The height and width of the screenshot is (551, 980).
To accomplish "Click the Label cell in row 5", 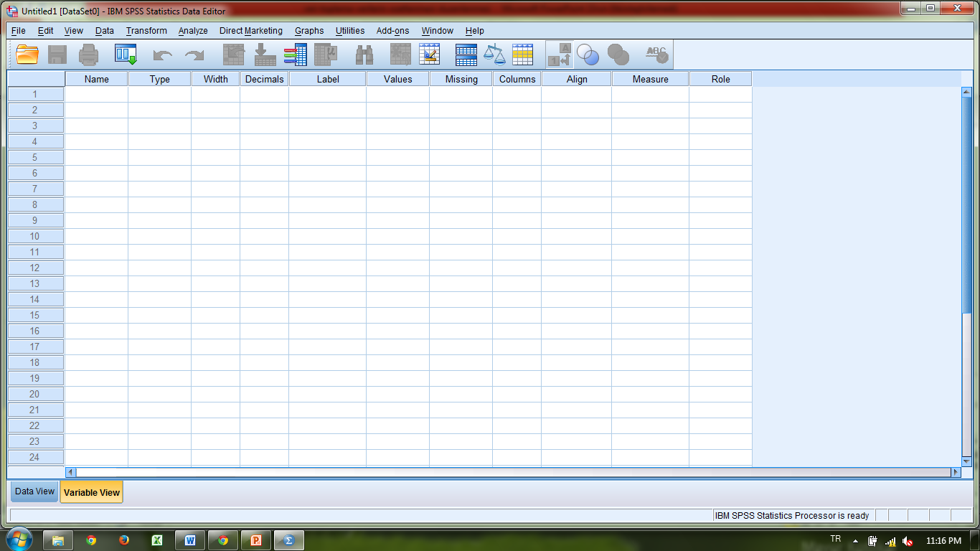I will [328, 157].
